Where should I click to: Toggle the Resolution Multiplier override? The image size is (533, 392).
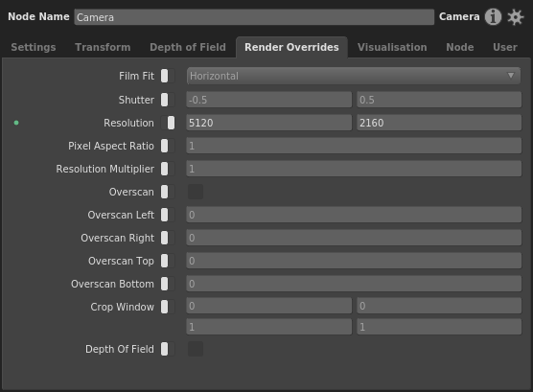pyautogui.click(x=168, y=169)
